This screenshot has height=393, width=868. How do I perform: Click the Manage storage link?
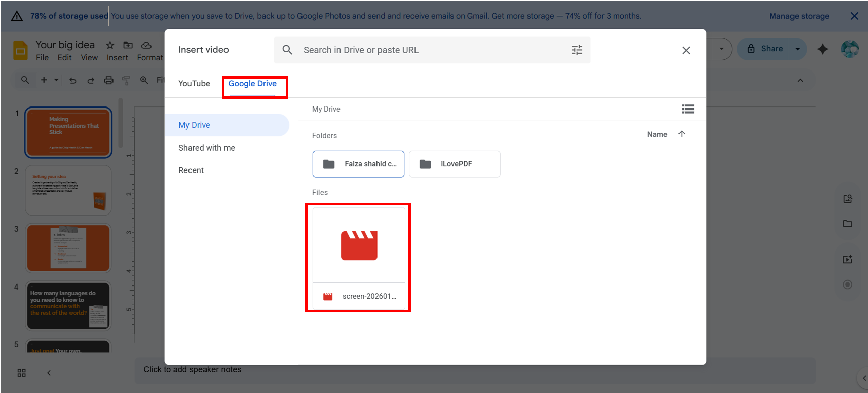[x=799, y=16]
